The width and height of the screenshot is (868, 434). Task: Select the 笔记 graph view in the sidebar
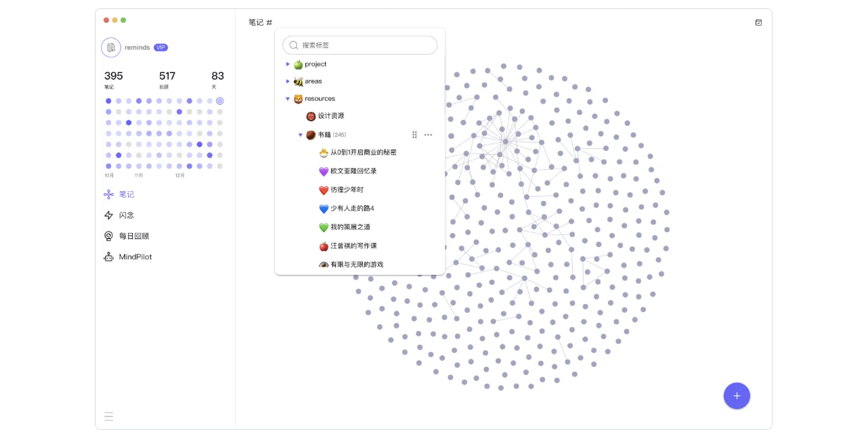tap(127, 194)
